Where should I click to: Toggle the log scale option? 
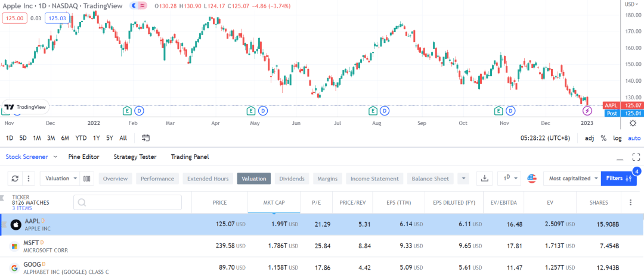tap(617, 138)
